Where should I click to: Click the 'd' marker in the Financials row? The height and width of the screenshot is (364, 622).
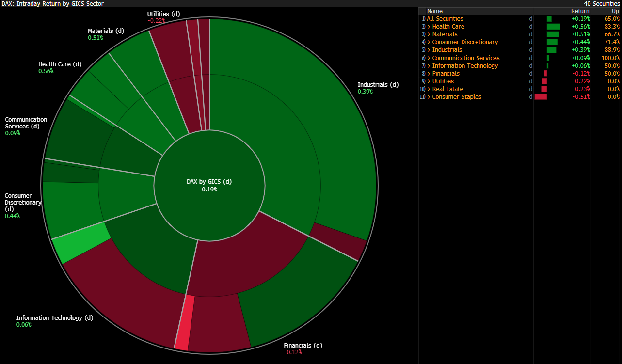pos(531,74)
